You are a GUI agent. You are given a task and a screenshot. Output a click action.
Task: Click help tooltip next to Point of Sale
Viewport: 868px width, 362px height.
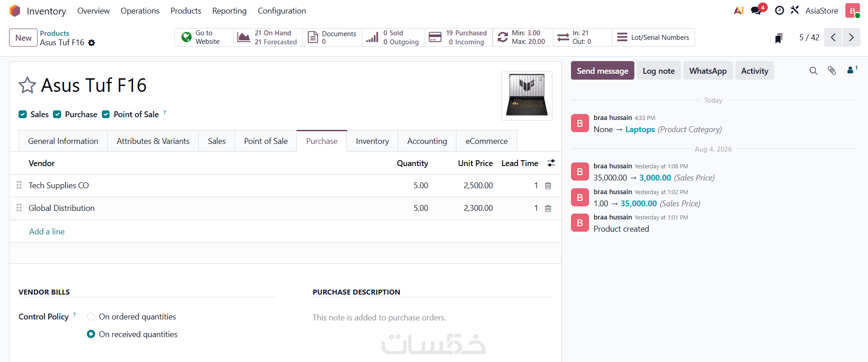coord(165,112)
